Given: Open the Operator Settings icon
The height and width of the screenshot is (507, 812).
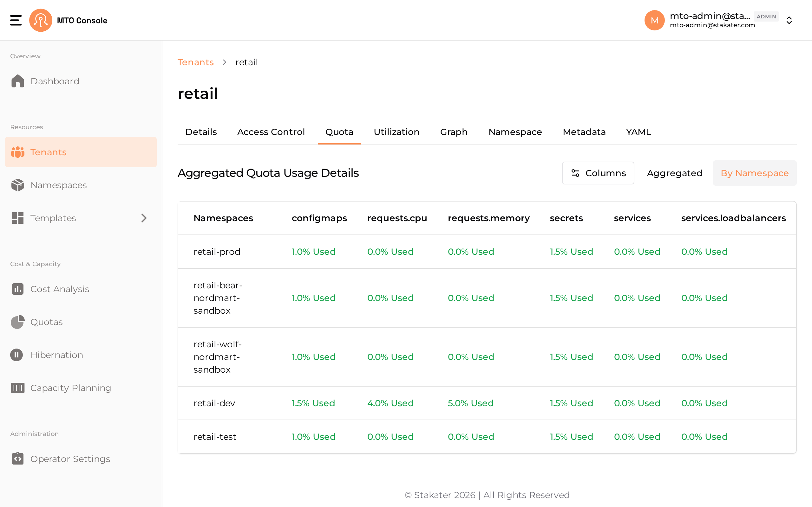Looking at the screenshot, I should (x=17, y=459).
